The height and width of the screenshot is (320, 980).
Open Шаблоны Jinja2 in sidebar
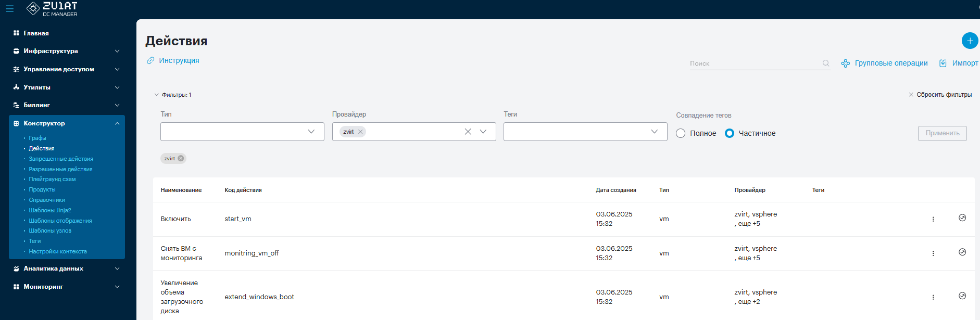pyautogui.click(x=50, y=210)
